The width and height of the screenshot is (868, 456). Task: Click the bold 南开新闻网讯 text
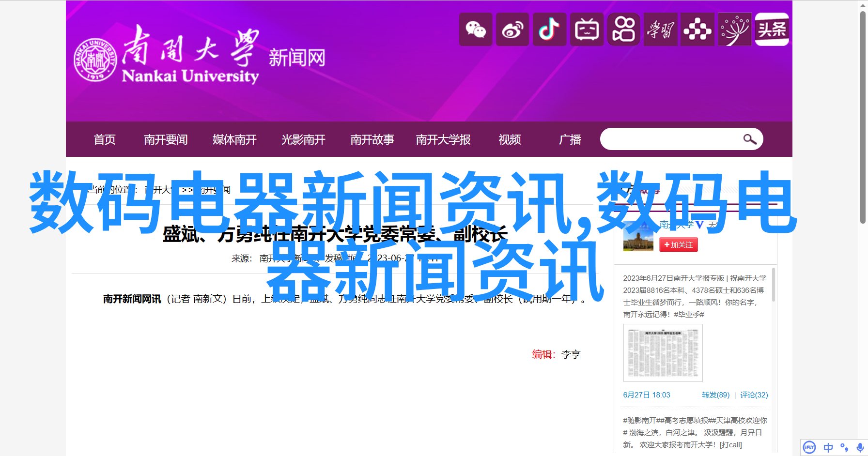132,299
